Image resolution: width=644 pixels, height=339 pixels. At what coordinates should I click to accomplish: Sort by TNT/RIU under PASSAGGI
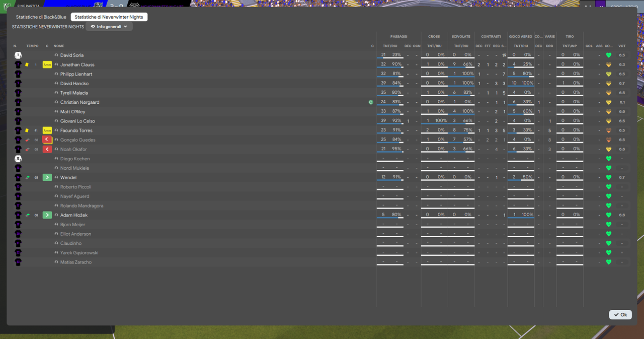pos(390,46)
